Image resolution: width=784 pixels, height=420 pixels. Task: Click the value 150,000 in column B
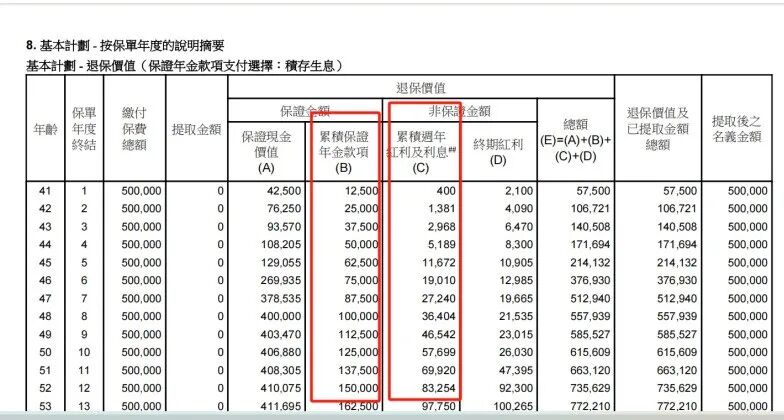(358, 385)
